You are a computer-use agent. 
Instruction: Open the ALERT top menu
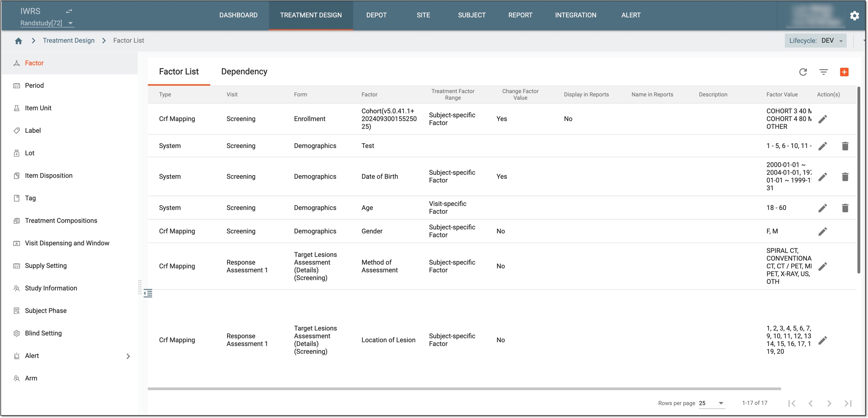pyautogui.click(x=631, y=15)
